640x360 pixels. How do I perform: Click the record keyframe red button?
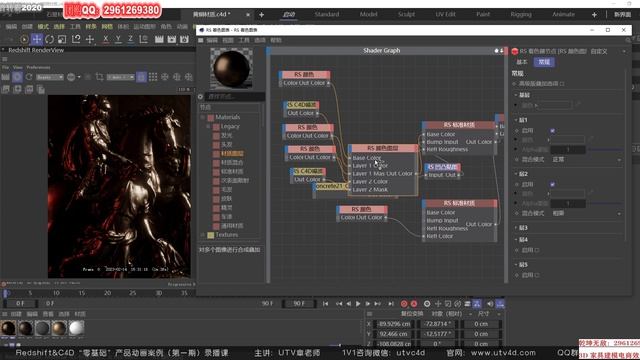[x=404, y=304]
